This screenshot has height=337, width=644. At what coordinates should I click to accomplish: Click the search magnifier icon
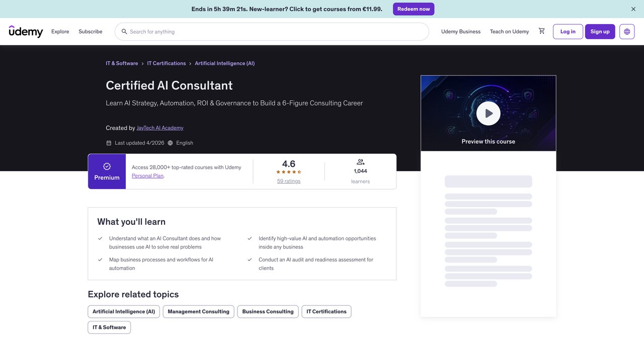click(124, 32)
